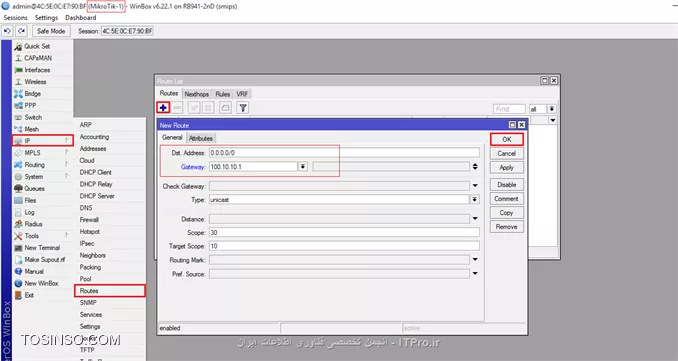This screenshot has width=678, height=361.
Task: Toggle Safe Mode button
Action: pyautogui.click(x=51, y=31)
